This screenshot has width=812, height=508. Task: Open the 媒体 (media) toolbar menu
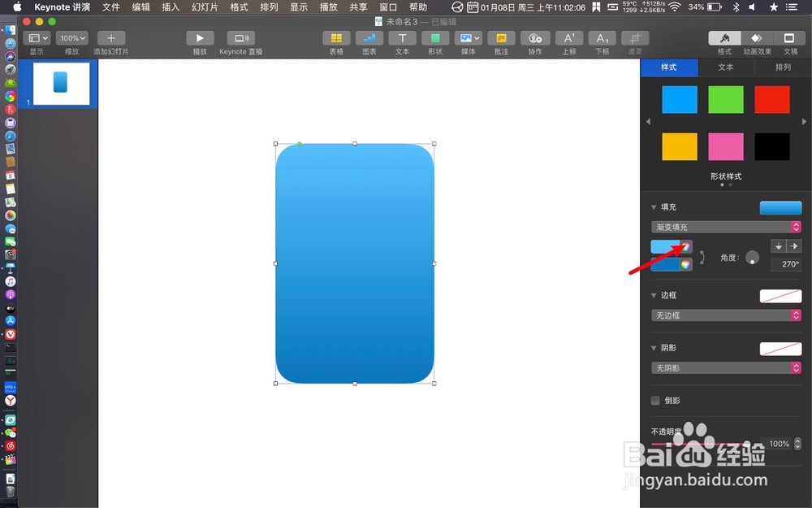click(469, 38)
